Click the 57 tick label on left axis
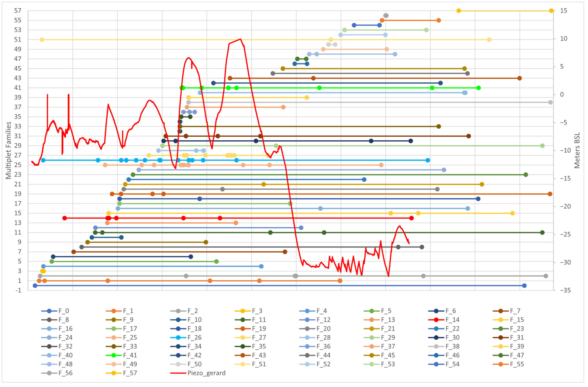588x387 pixels. click(18, 11)
